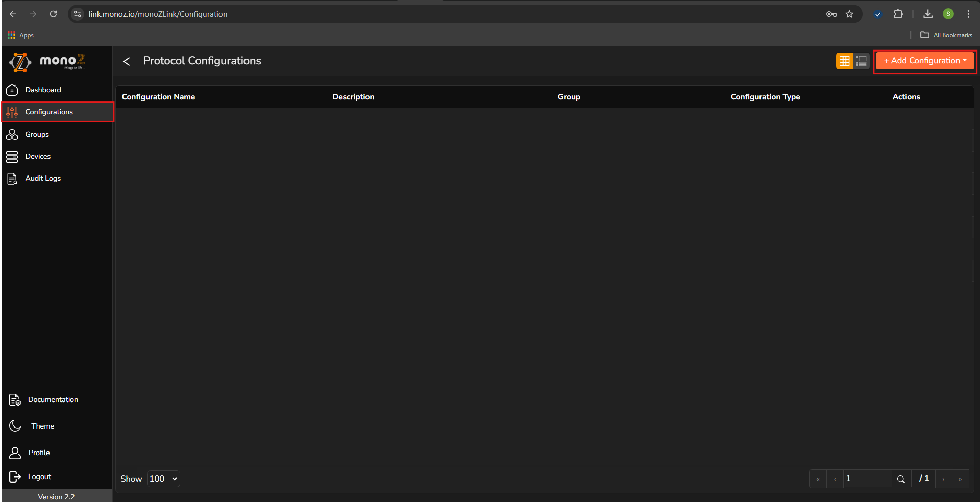This screenshot has height=502, width=980.
Task: Sort by Configuration Name column header
Action: pyautogui.click(x=158, y=97)
